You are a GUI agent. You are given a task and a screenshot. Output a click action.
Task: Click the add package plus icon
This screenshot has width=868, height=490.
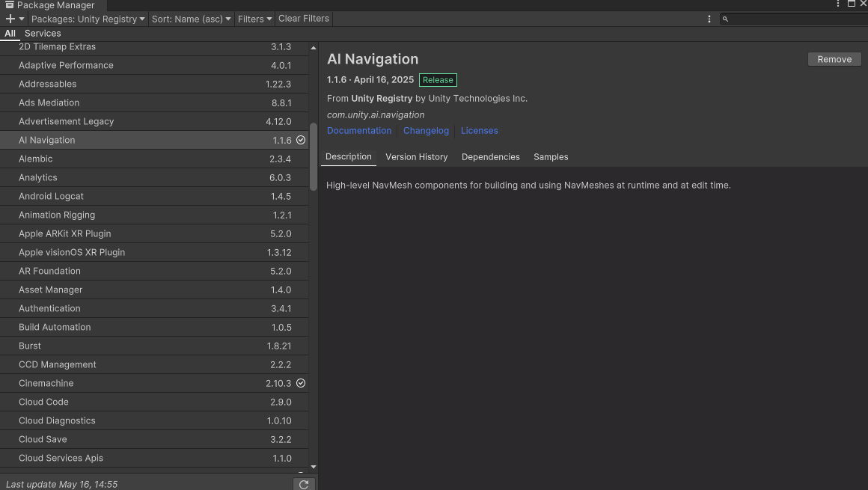pos(10,19)
